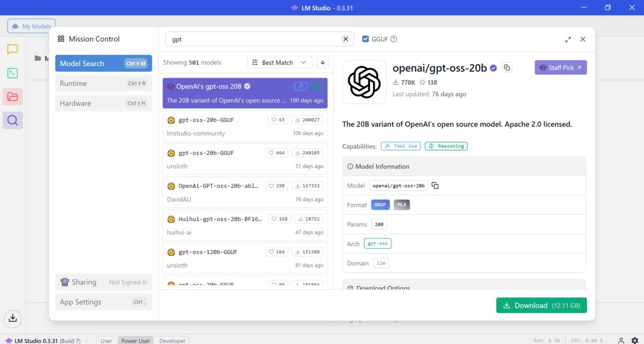Screen dimensions: 644x344
Task: Click the 167332 downloads badge
Action: (307, 186)
